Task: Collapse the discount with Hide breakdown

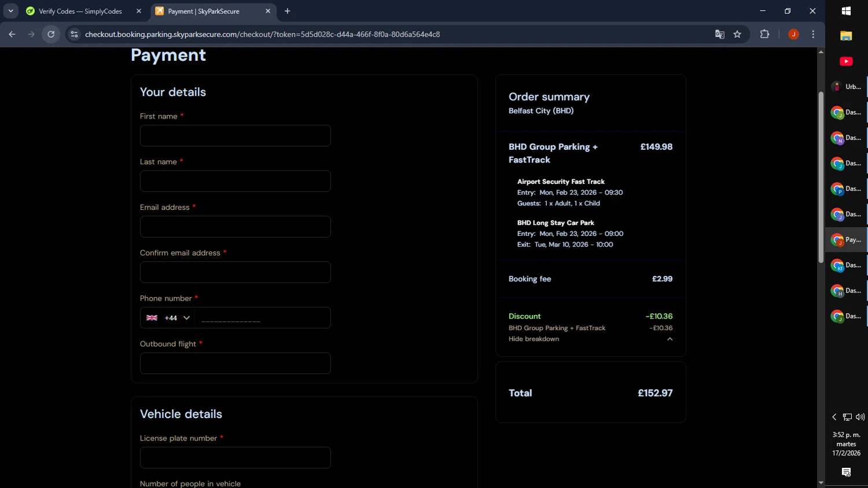Action: pyautogui.click(x=590, y=339)
